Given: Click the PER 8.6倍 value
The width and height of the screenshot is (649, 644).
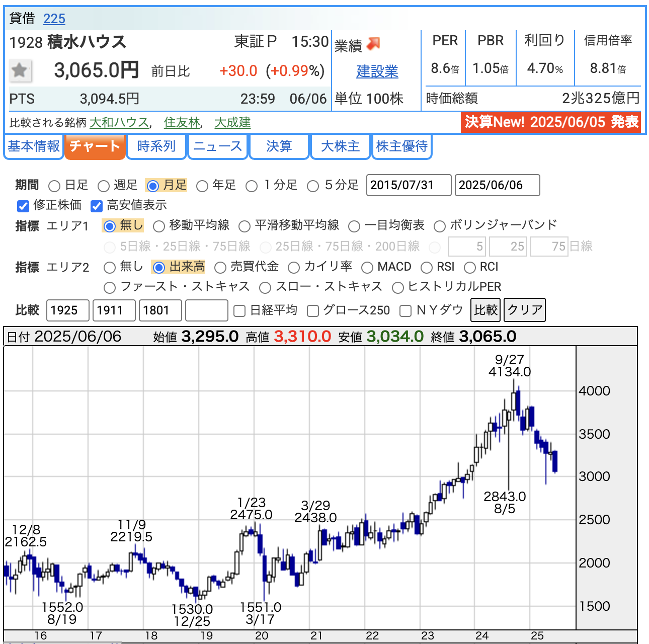Looking at the screenshot, I should (445, 68).
